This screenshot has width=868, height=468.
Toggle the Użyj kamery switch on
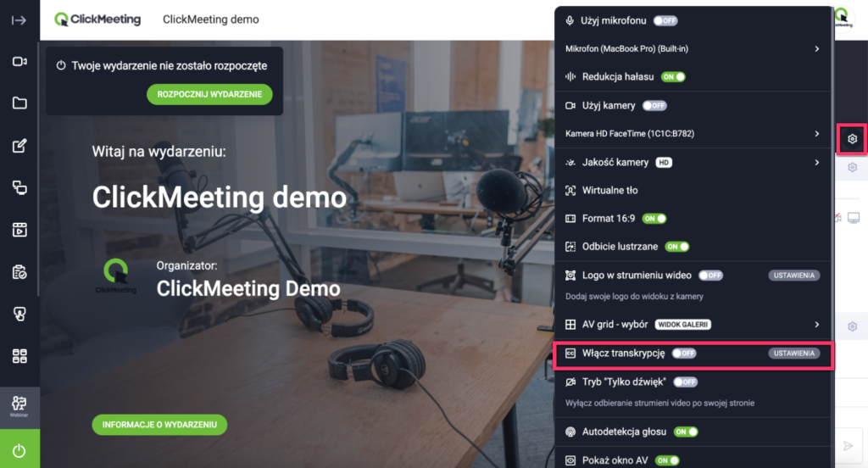(654, 106)
